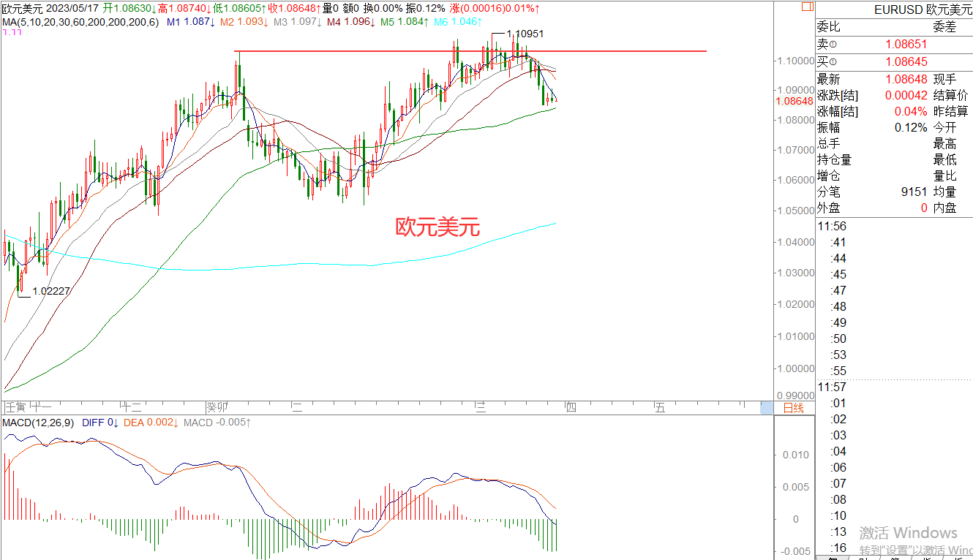The image size is (973, 560).
Task: Click the 癸卯 label on the time axis
Action: click(x=217, y=408)
